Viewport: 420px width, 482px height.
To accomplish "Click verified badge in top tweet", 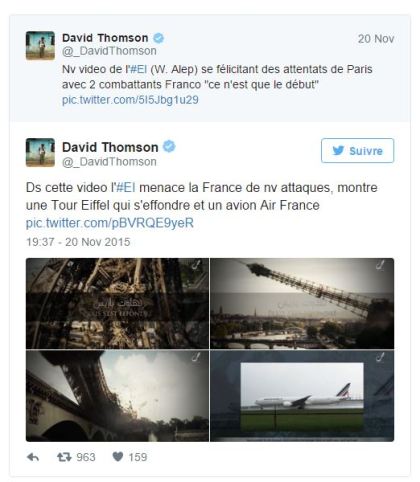I will pos(158,38).
